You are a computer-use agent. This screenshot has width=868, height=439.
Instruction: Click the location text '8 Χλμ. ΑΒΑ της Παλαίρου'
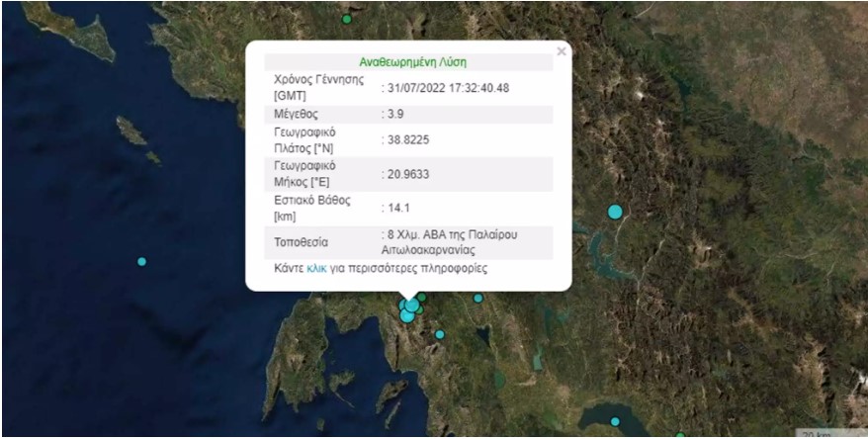click(450, 234)
